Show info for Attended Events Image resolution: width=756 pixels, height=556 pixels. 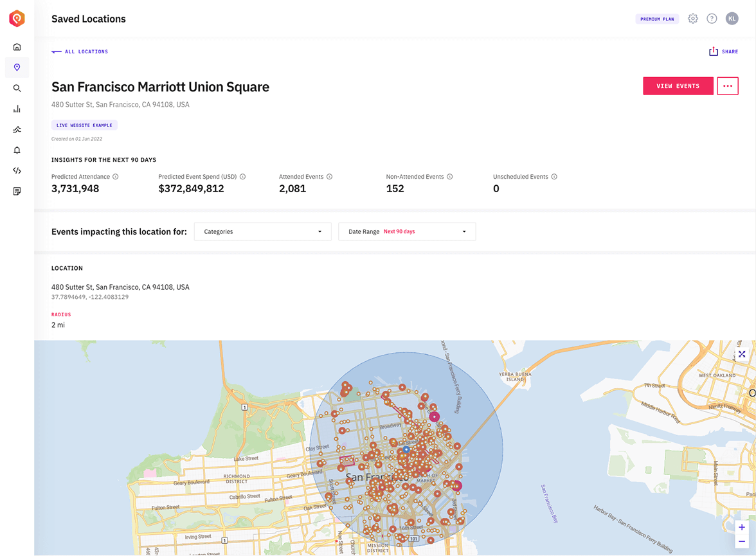(329, 177)
